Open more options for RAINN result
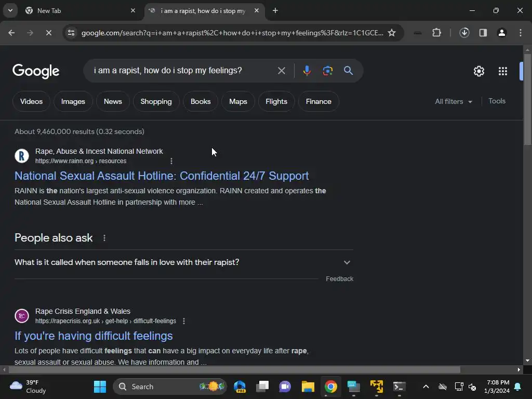 click(171, 161)
